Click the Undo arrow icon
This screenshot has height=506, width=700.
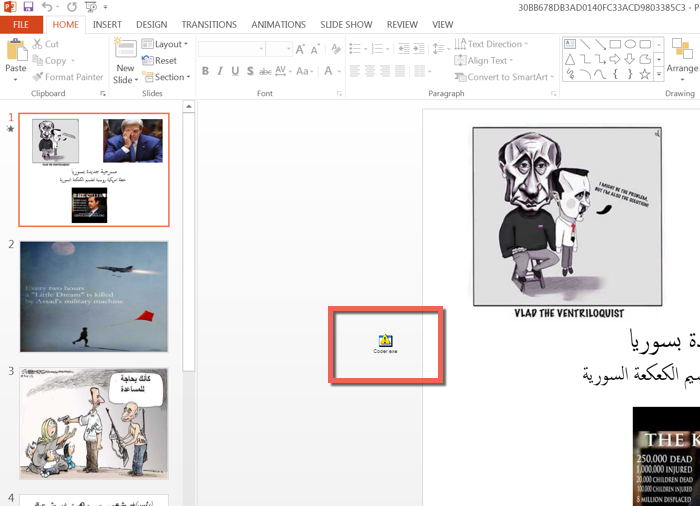click(x=47, y=7)
